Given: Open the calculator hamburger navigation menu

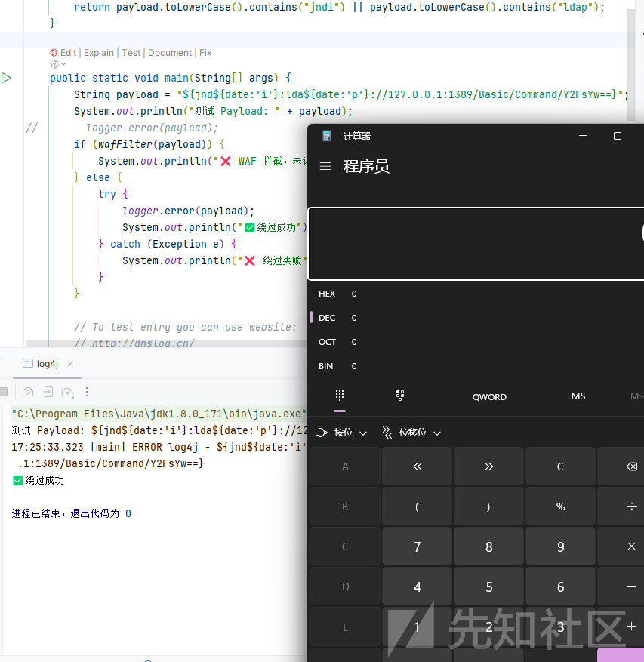Looking at the screenshot, I should [x=325, y=166].
